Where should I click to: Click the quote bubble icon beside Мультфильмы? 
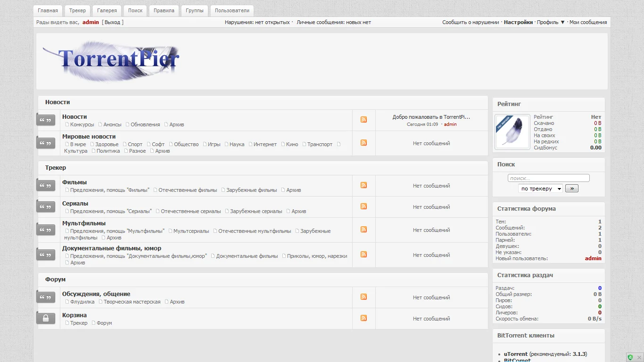46,230
